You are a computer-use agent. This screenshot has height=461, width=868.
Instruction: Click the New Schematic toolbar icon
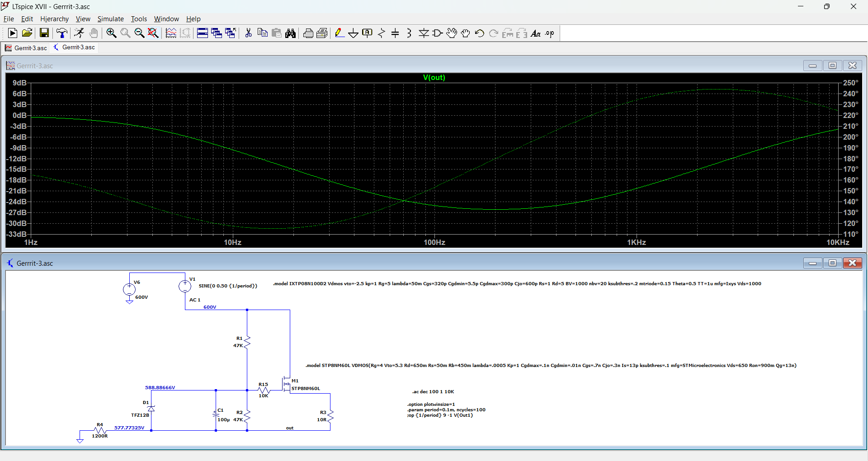[x=13, y=33]
